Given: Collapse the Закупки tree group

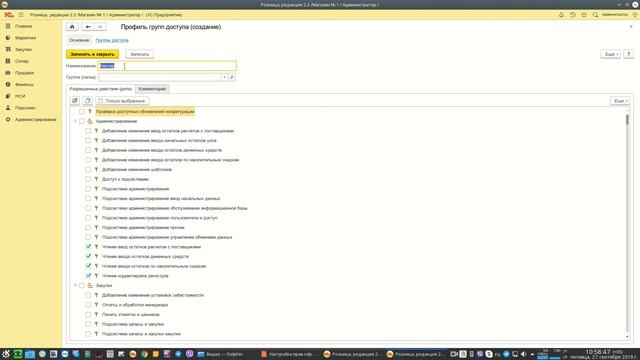Looking at the screenshot, I should tap(75, 285).
